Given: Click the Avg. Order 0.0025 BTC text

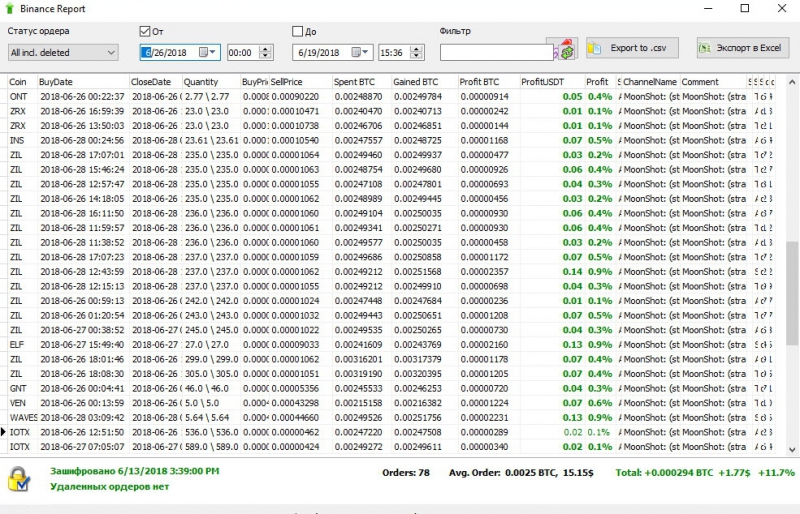Looking at the screenshot, I should 521,473.
